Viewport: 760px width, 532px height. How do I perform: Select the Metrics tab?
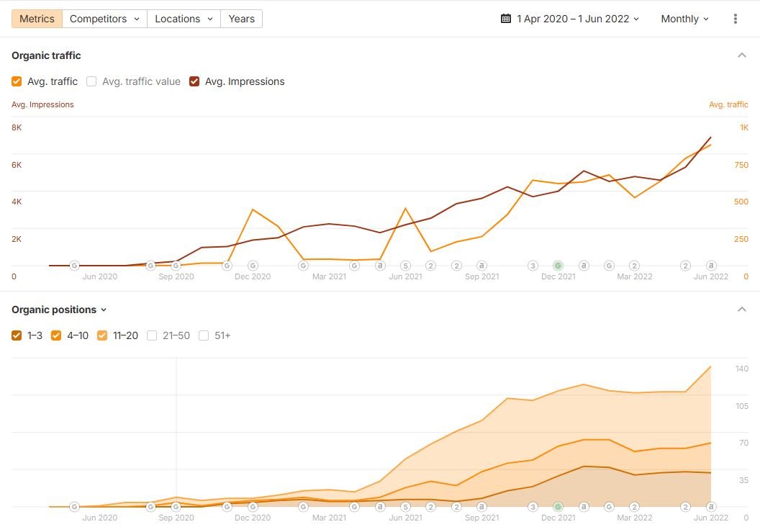coord(37,19)
